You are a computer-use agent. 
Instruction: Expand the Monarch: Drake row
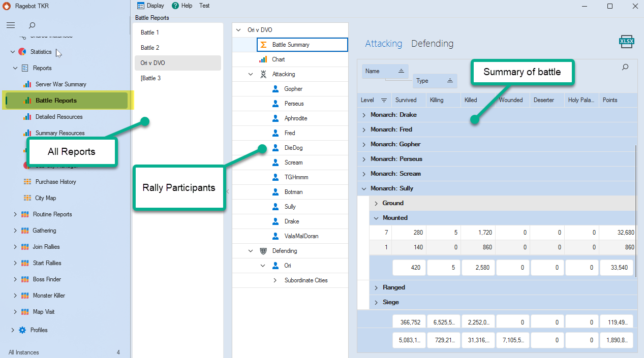point(364,115)
